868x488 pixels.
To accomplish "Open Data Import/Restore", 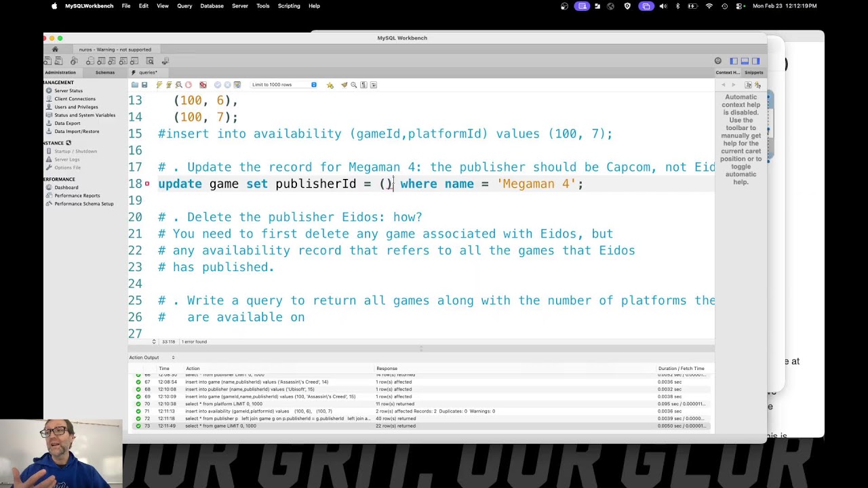I will pyautogui.click(x=77, y=131).
